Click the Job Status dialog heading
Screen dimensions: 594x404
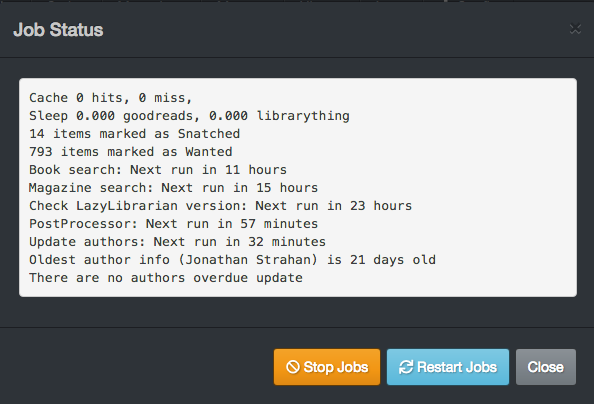(x=58, y=30)
